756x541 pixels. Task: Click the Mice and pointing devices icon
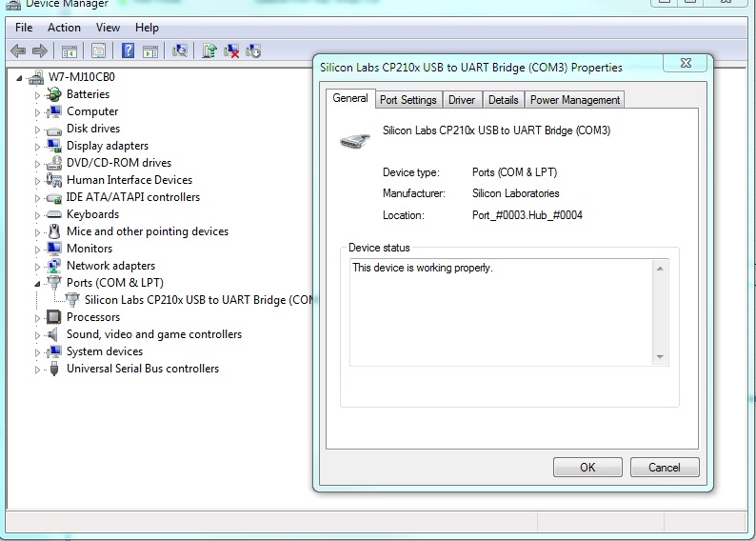[x=54, y=231]
